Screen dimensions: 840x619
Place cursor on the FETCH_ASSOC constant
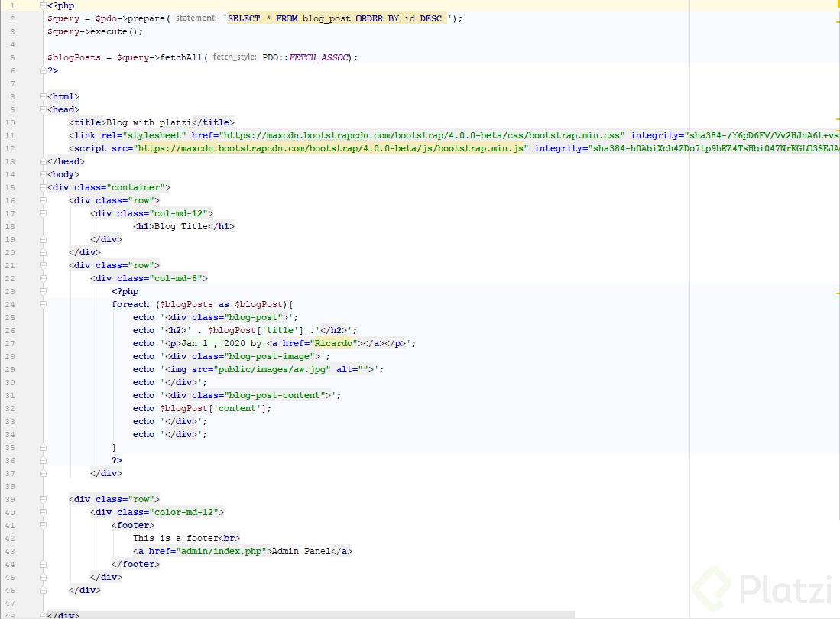point(319,57)
